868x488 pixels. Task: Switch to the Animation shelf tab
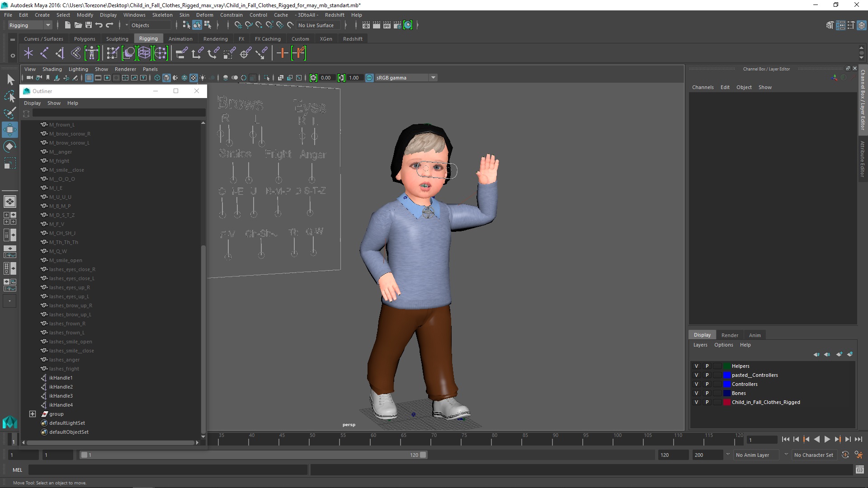coord(180,39)
